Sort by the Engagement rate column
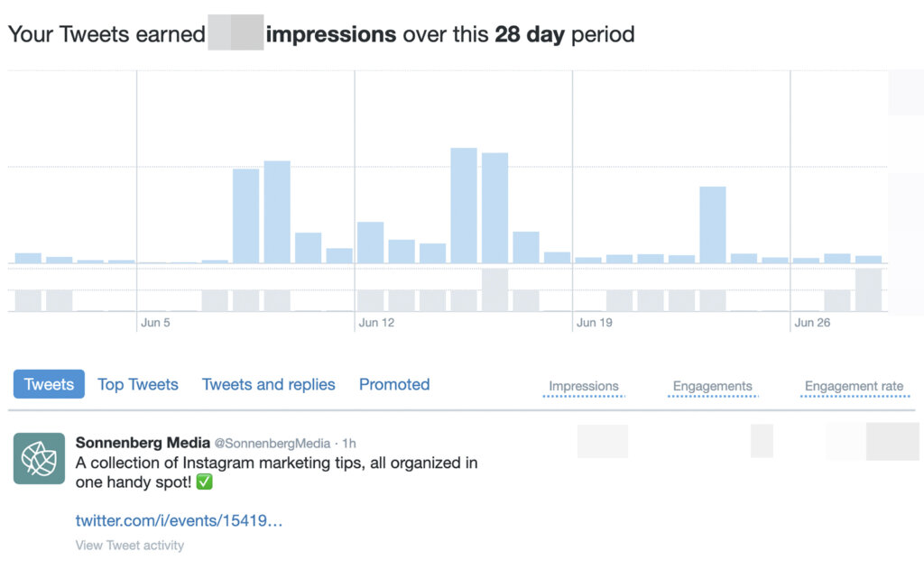924x569 pixels. [853, 385]
